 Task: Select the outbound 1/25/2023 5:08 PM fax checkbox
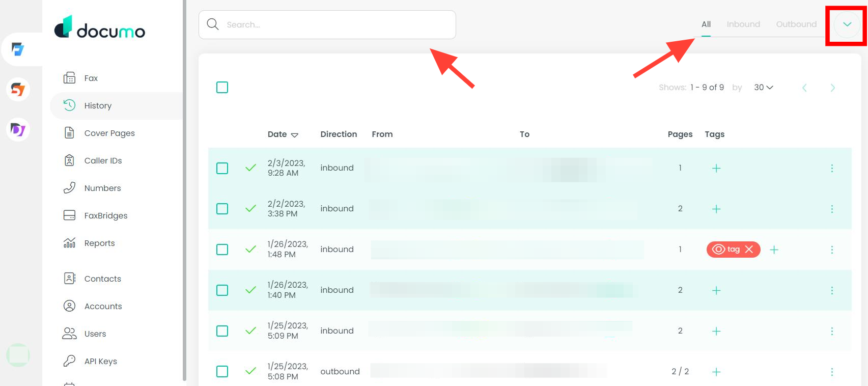[222, 372]
